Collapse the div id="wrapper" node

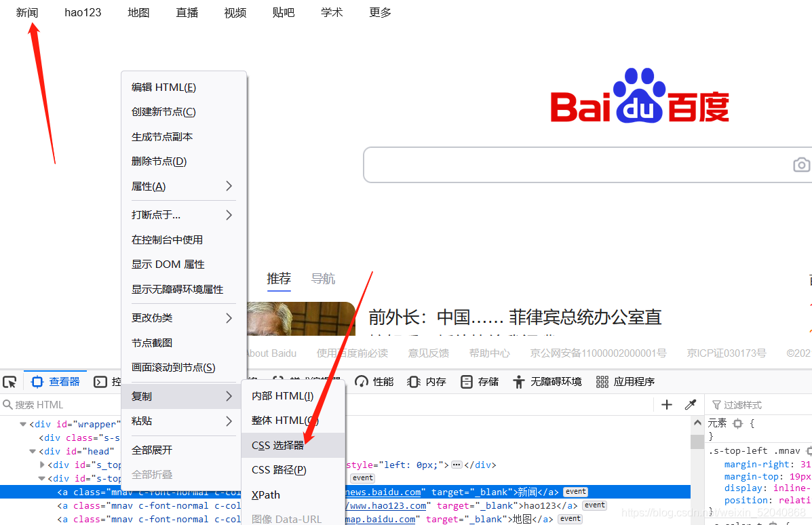(23, 424)
